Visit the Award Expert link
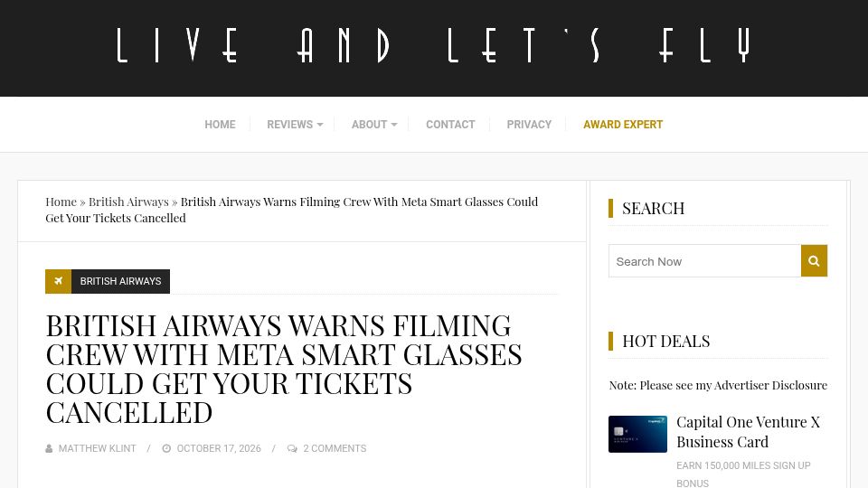868x488 pixels. (623, 125)
